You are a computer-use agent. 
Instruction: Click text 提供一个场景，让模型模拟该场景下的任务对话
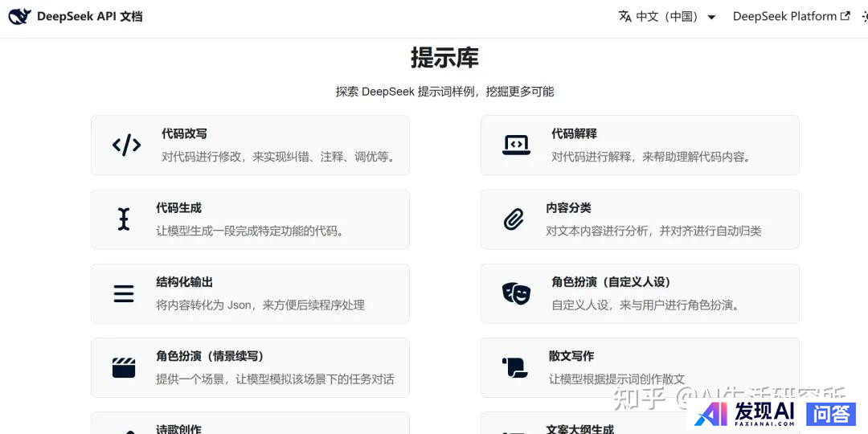[275, 379]
